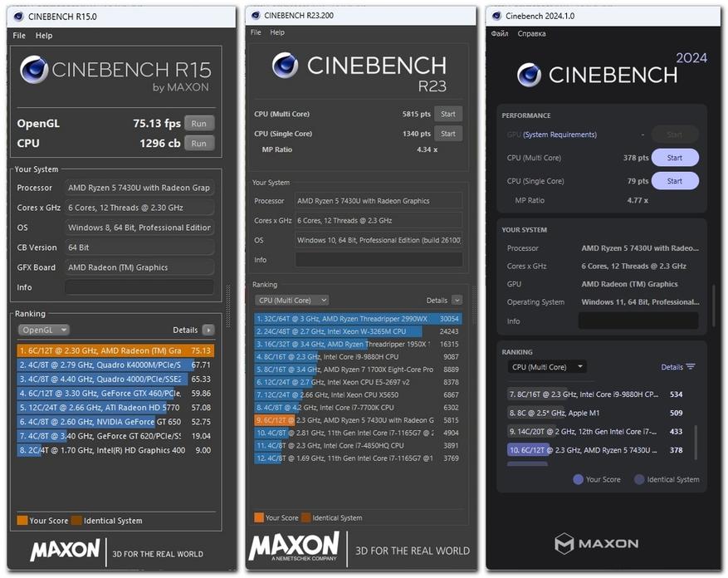Click R15 panel splitter handle on right edge

click(x=228, y=306)
